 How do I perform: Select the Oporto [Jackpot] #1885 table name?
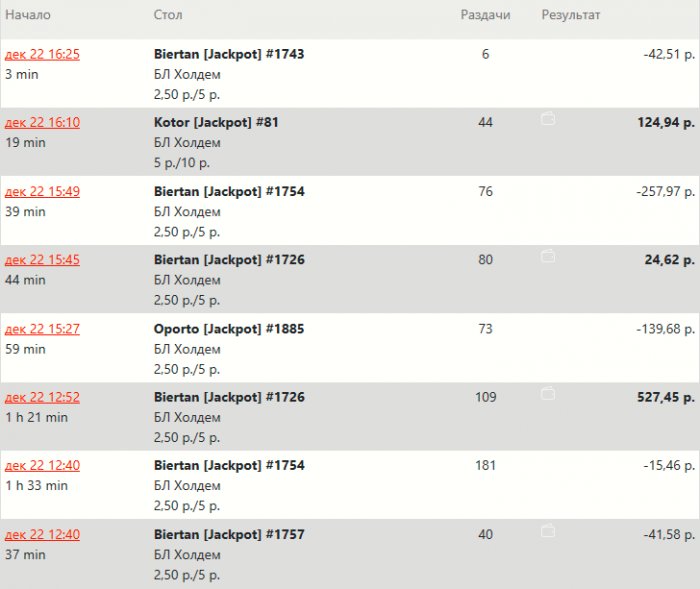[229, 329]
